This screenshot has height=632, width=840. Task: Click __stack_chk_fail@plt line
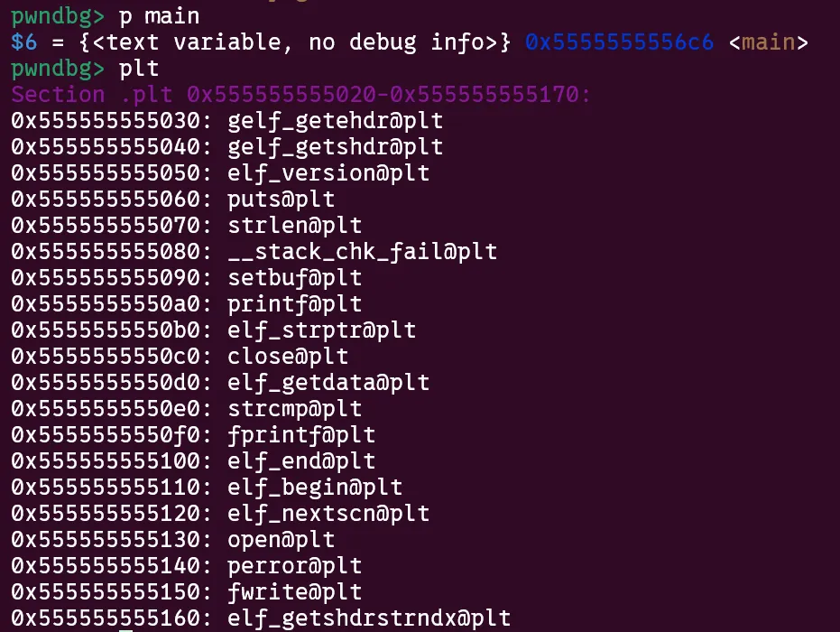(254, 252)
